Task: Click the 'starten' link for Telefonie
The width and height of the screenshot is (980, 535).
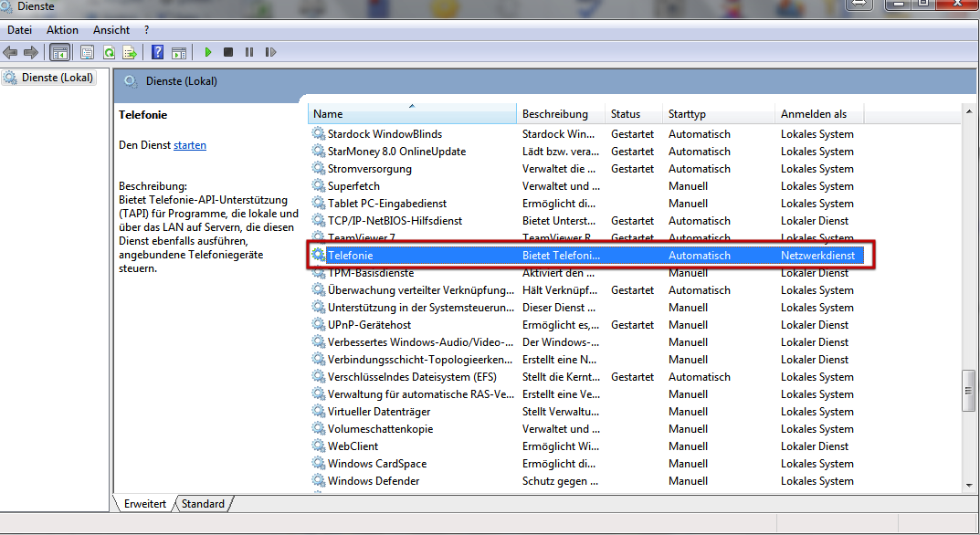Action: pyautogui.click(x=190, y=145)
